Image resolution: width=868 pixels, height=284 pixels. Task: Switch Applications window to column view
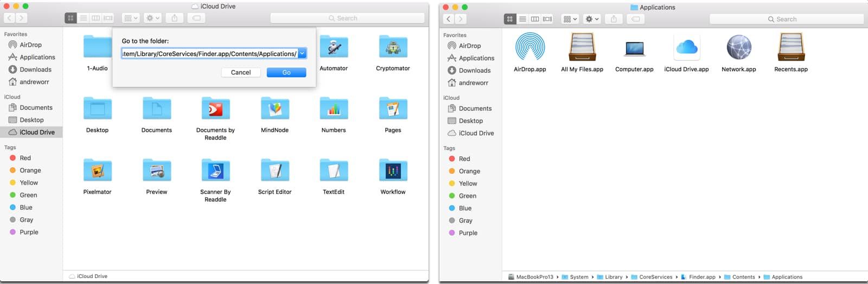[x=535, y=19]
